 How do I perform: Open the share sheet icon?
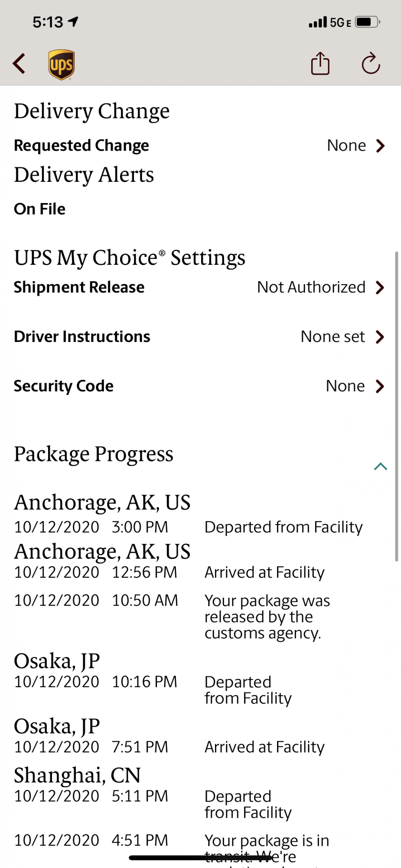tap(320, 63)
